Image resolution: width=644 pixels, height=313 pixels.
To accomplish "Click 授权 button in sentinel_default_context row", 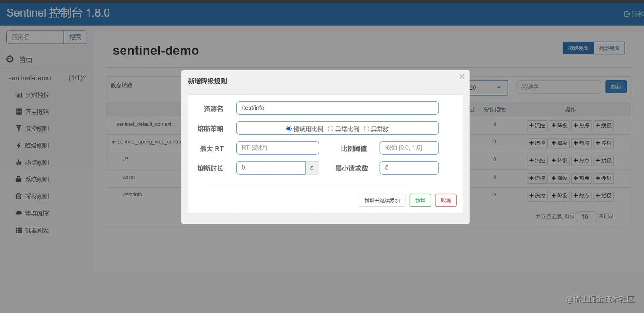I will point(604,125).
